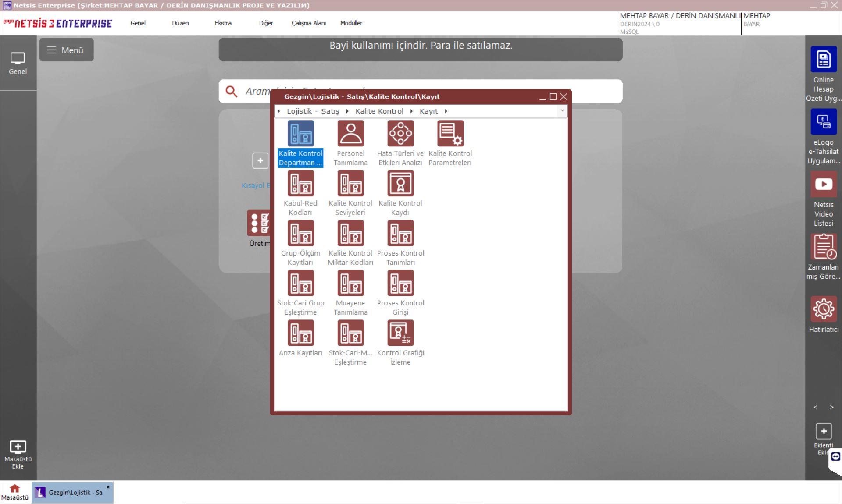This screenshot has height=504, width=842.
Task: Expand breadcrumb arrow before Lojistik - Satış
Action: 279,111
